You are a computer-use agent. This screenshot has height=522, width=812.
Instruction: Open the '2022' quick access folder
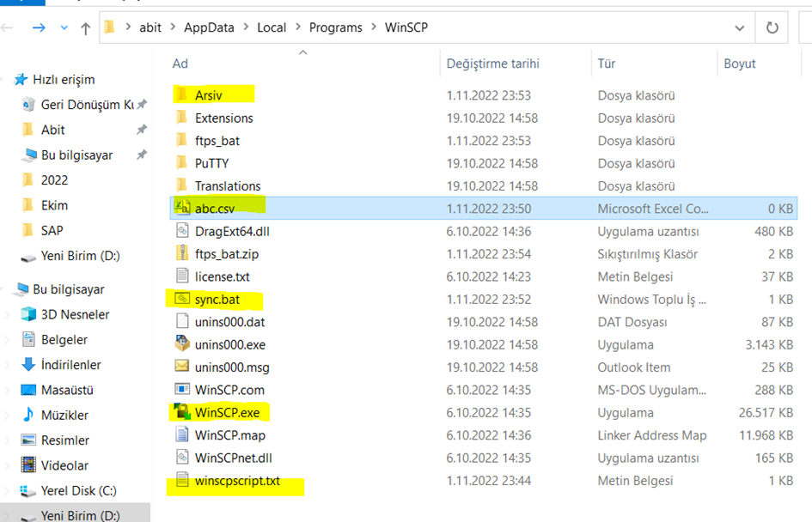click(54, 180)
